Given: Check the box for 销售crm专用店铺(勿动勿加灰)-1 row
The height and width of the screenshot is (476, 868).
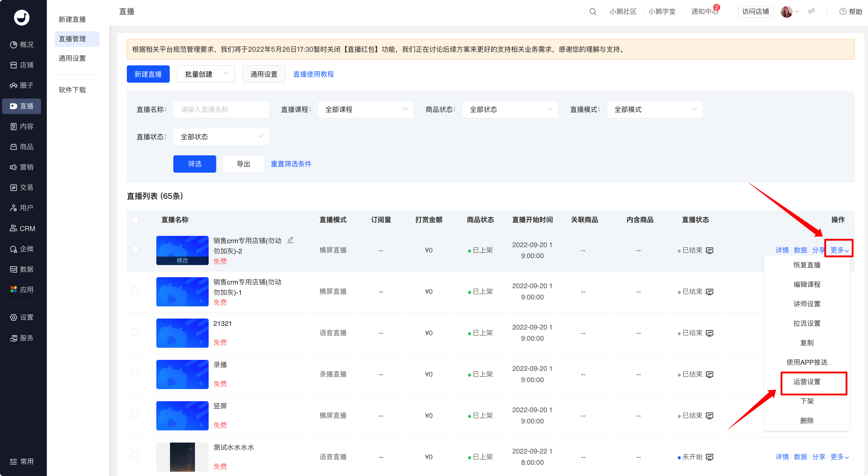Looking at the screenshot, I should 135,290.
